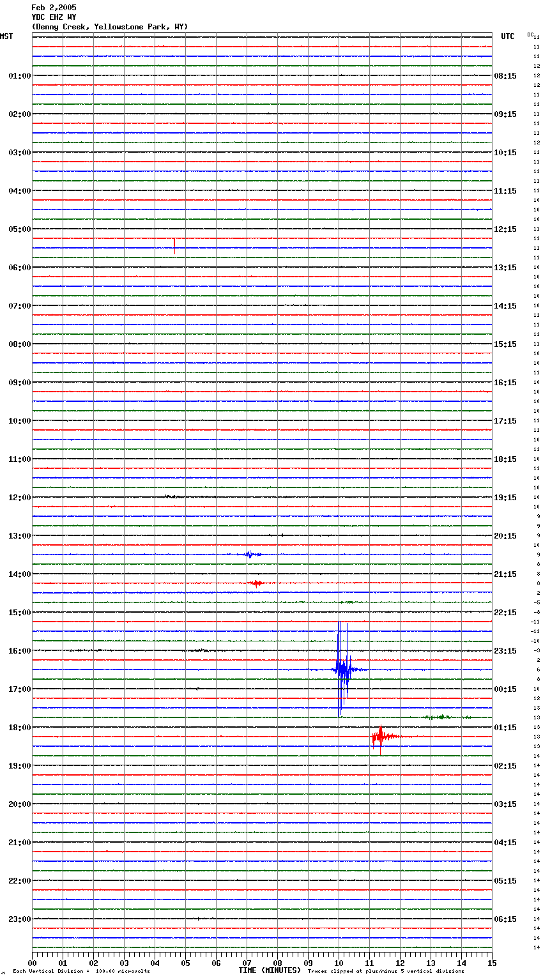Click the "TIME (MINUTES)" axis title

click(270, 970)
